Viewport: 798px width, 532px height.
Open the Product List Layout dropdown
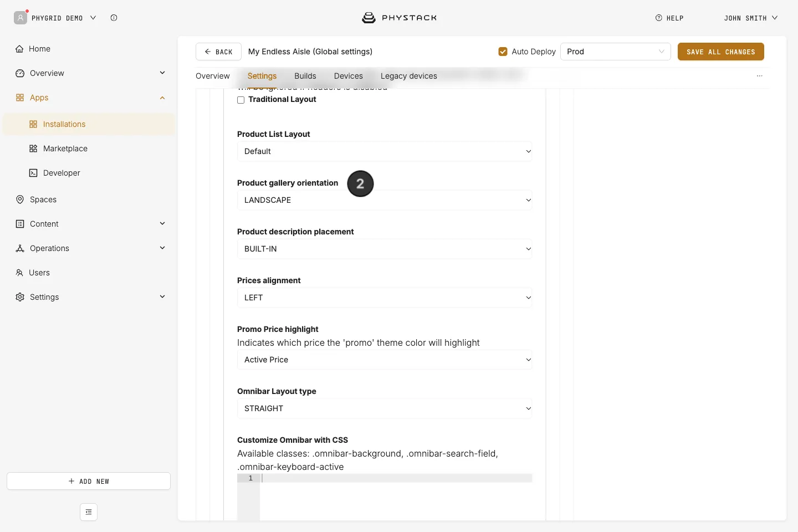[x=385, y=151]
